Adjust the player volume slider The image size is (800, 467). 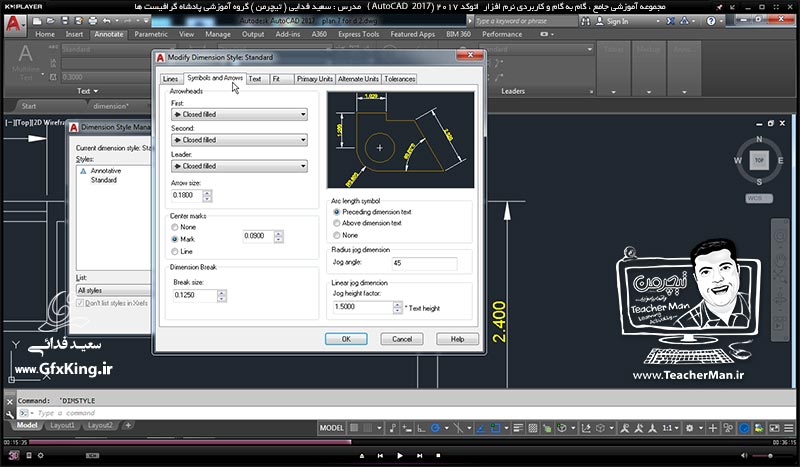(x=770, y=455)
